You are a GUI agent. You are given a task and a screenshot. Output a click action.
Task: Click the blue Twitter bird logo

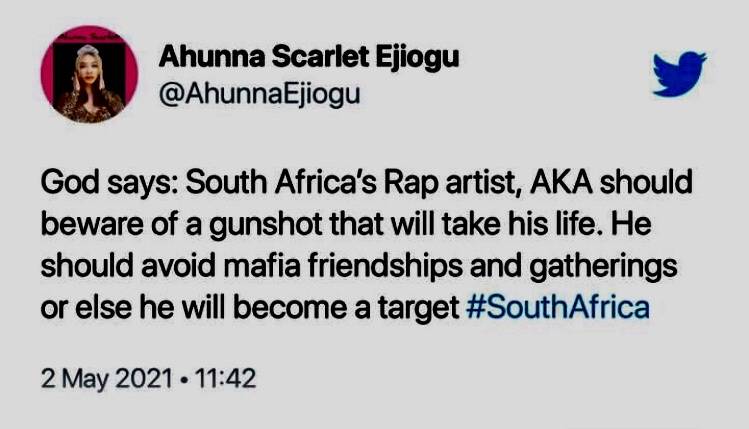click(x=680, y=73)
